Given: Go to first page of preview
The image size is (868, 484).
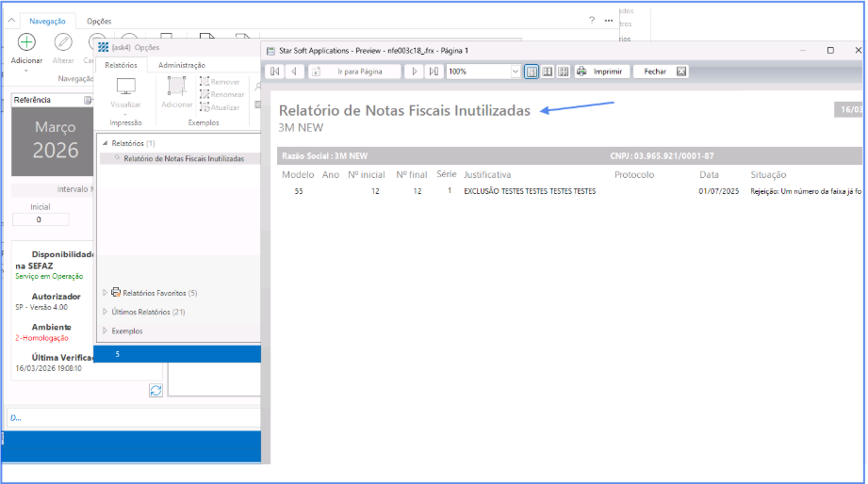Looking at the screenshot, I should (x=275, y=72).
